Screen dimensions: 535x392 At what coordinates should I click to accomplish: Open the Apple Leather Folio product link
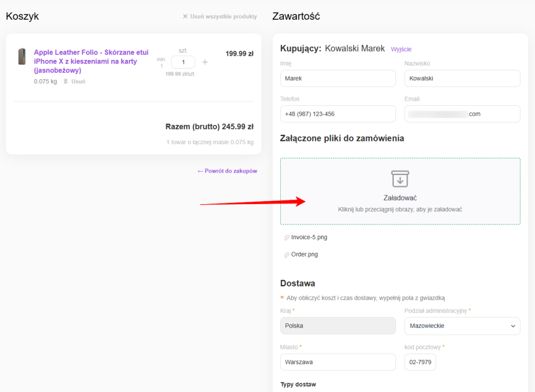pyautogui.click(x=91, y=62)
